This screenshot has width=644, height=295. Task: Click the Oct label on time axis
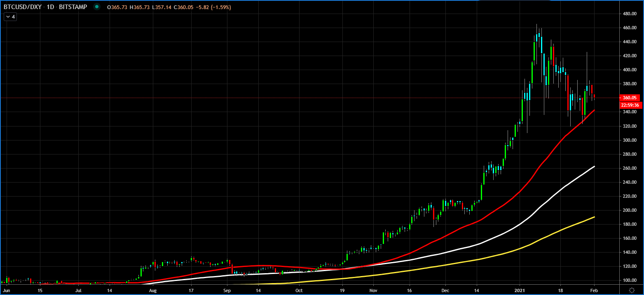[x=299, y=290]
